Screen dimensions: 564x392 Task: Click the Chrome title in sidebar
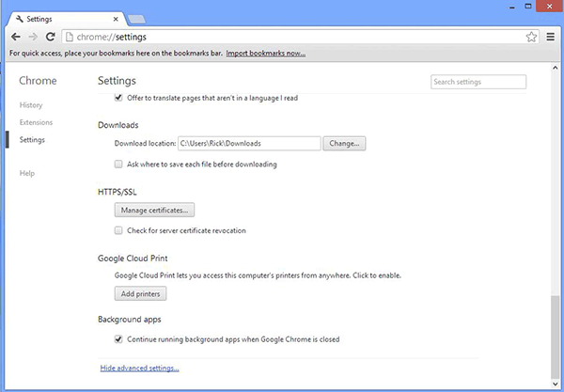(x=38, y=81)
